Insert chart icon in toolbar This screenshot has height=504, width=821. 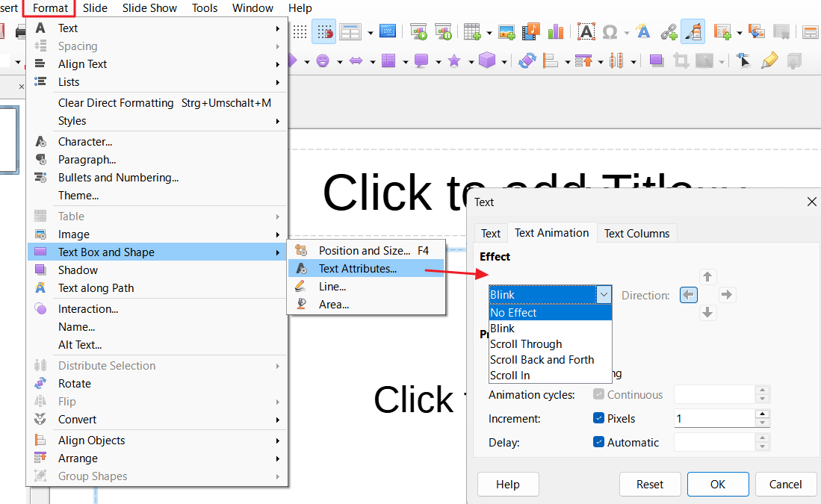tap(556, 32)
